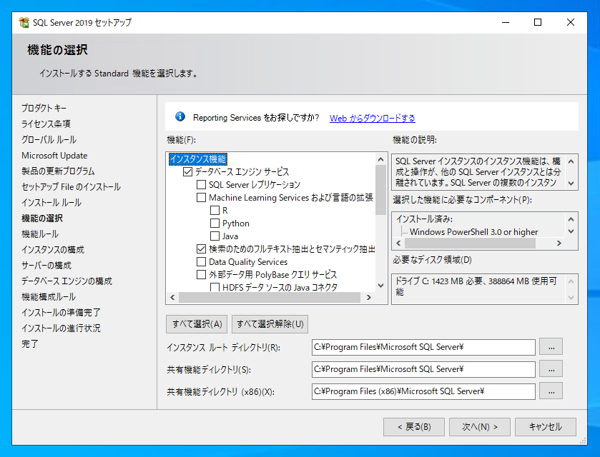The height and width of the screenshot is (457, 600).
Task: Click the すべて選択解除(U) button
Action: pos(270,324)
